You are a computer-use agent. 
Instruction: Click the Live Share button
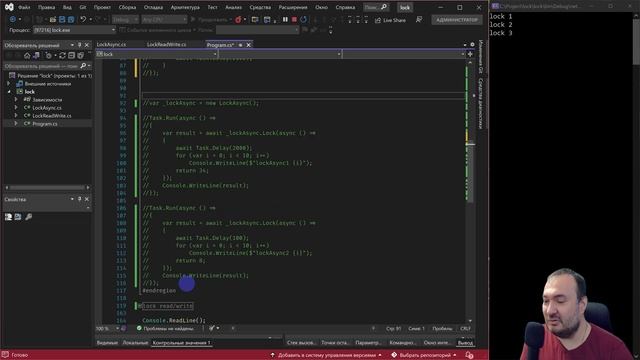pos(390,20)
